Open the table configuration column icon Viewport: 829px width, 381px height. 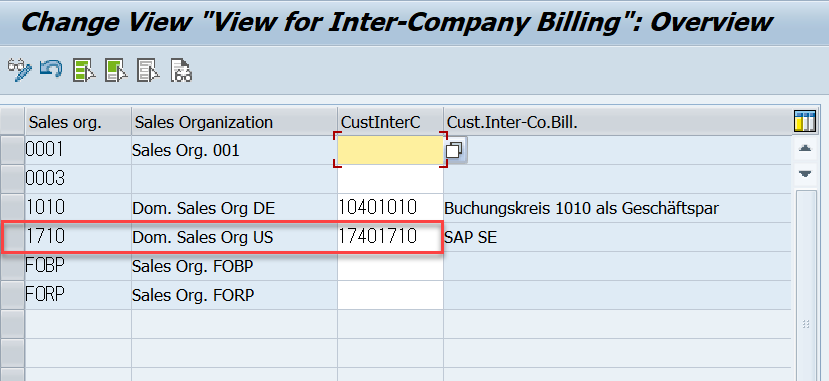pos(805,121)
